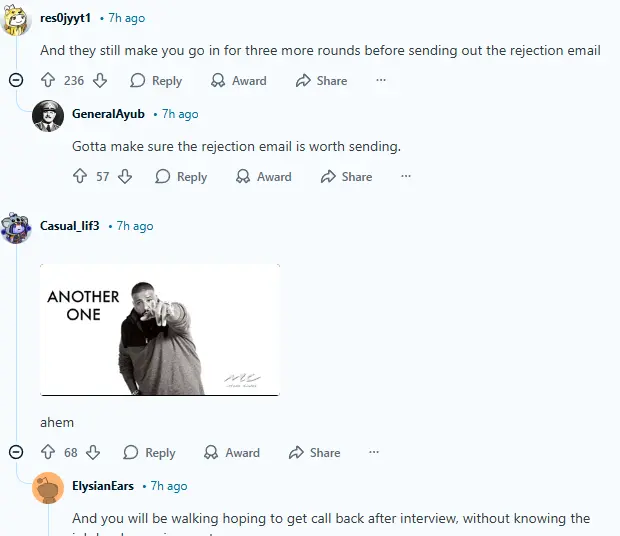Screen dimensions: 620x536
Task: Give an Award to GeneralAyub's reply
Action: pos(264,177)
